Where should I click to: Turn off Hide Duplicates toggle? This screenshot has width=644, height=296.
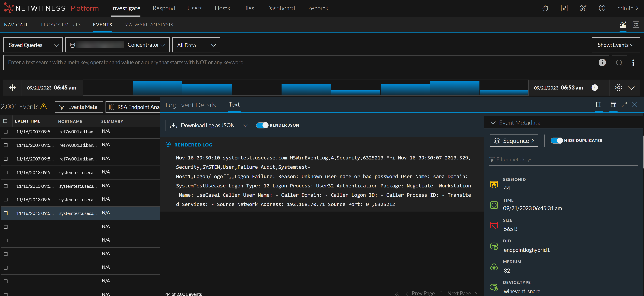pyautogui.click(x=557, y=141)
